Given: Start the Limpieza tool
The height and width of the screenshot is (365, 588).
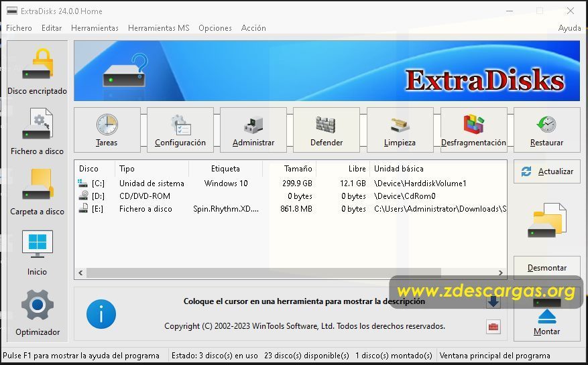Looking at the screenshot, I should (x=400, y=130).
